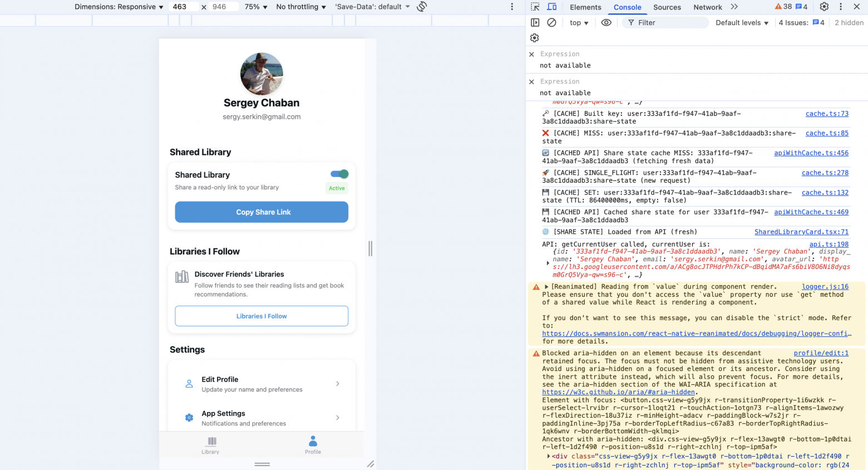Toggle the device toolbar icon
Image resolution: width=868 pixels, height=470 pixels.
tap(552, 7)
